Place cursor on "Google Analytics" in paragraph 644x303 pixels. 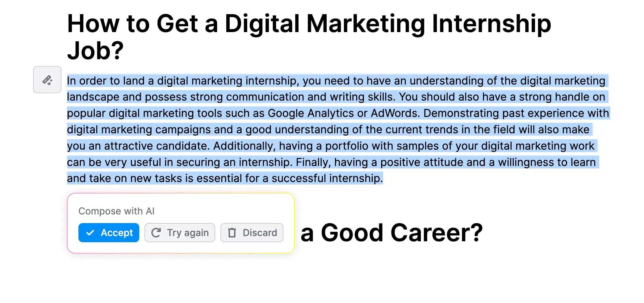click(311, 113)
